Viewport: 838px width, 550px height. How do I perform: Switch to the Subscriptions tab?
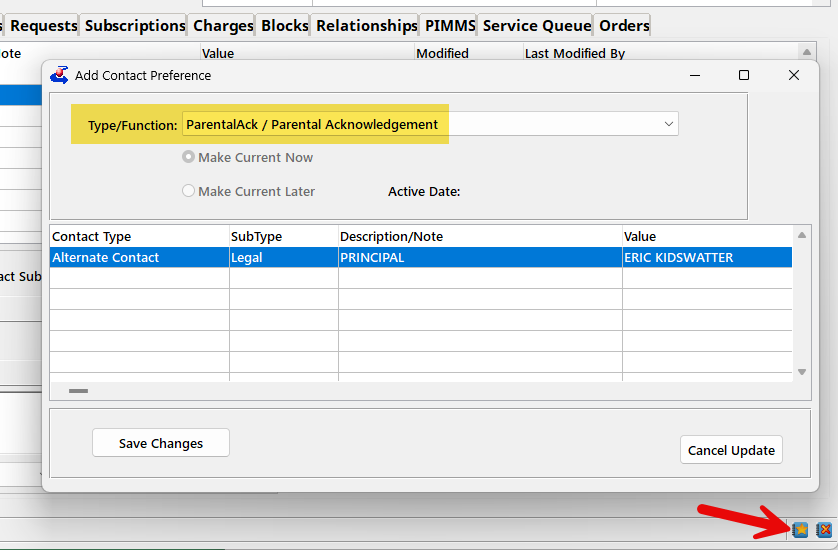click(135, 26)
